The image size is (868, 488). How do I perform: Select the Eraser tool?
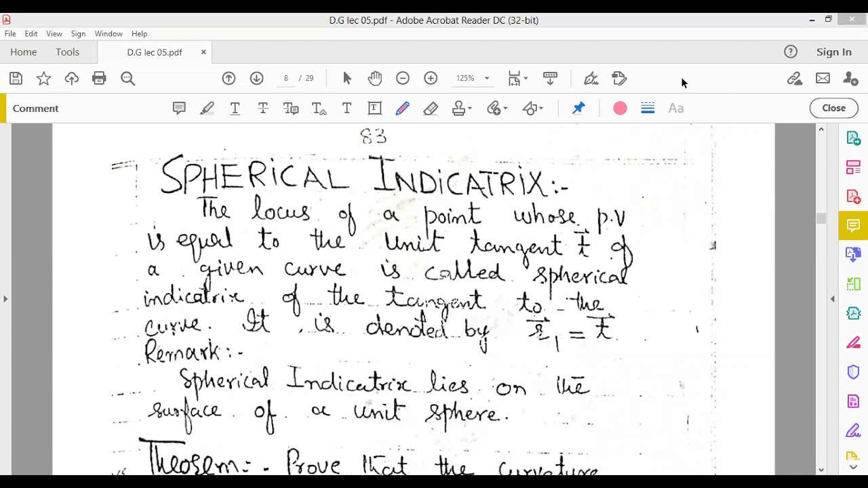(431, 108)
